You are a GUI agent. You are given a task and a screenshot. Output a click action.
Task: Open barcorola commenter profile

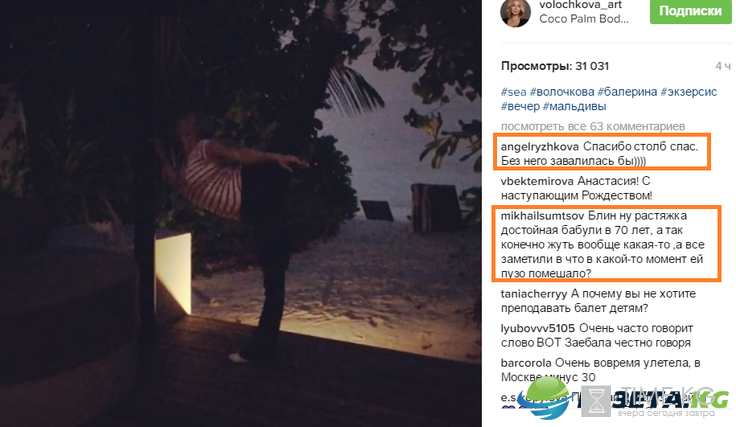(526, 363)
